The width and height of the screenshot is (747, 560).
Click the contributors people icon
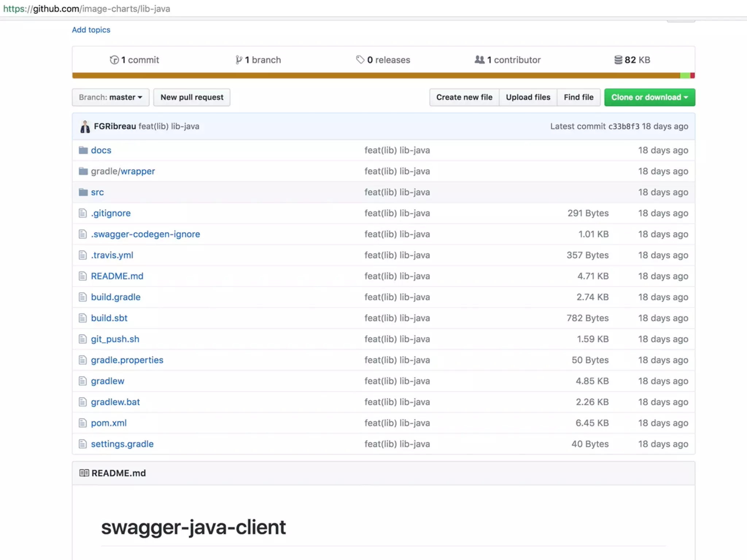tap(480, 59)
